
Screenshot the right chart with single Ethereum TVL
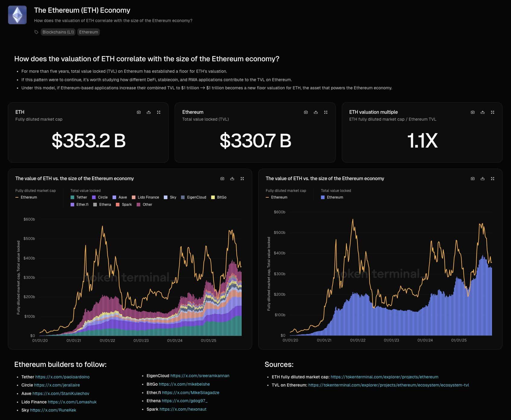(x=473, y=179)
